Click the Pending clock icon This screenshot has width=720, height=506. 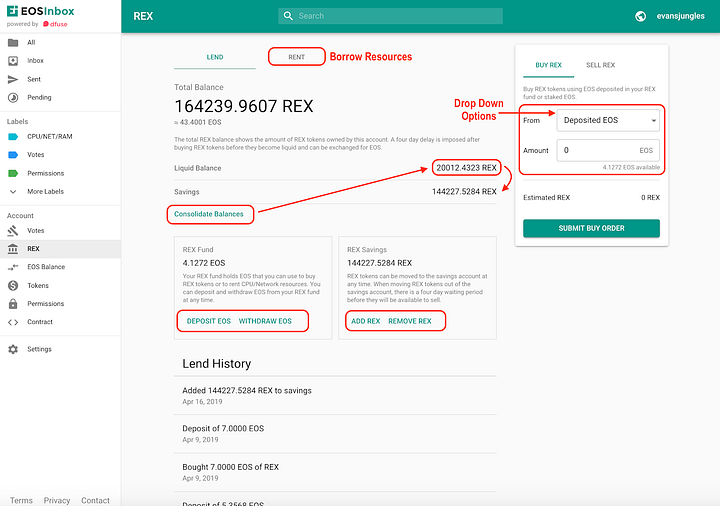pyautogui.click(x=13, y=97)
